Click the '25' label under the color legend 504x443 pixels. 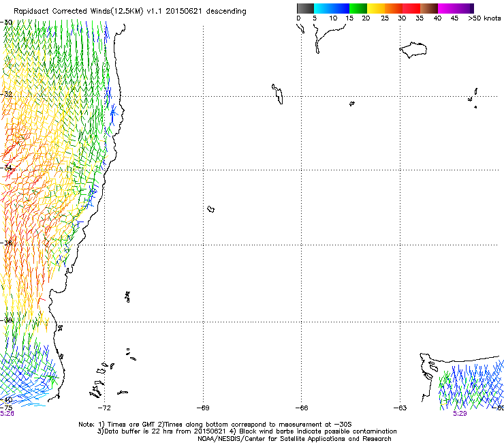(385, 18)
